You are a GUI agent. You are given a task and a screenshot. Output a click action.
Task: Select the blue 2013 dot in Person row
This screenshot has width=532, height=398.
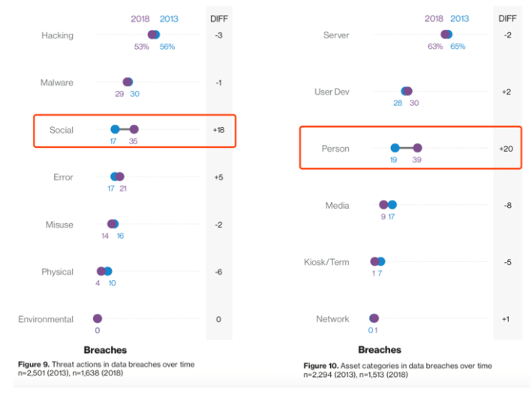pos(395,148)
